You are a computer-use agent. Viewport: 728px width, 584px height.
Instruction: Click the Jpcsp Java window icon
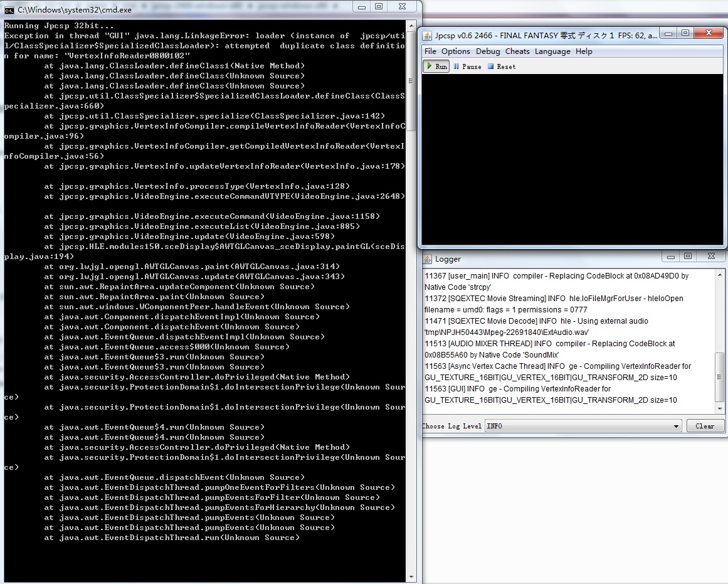(427, 36)
